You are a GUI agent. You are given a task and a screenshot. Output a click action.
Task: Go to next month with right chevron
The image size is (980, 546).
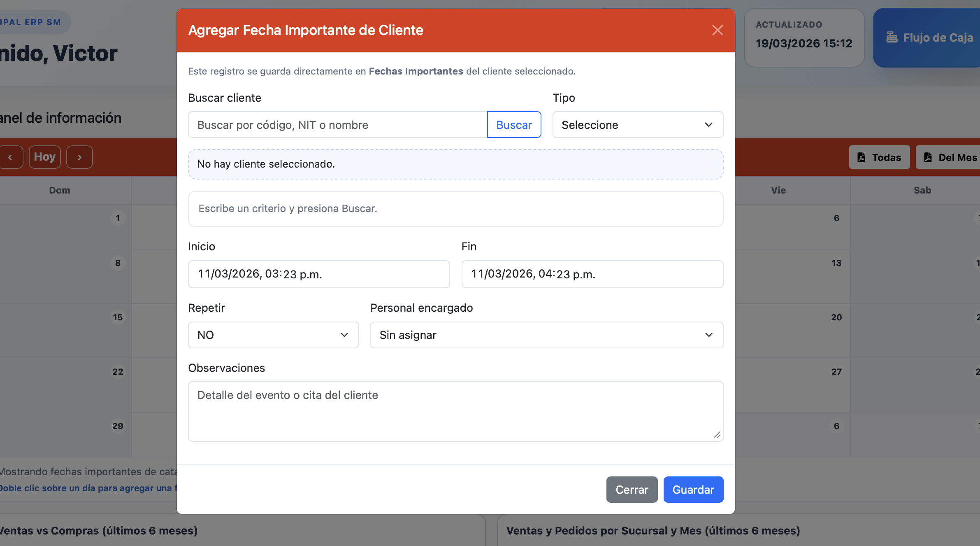coord(79,157)
